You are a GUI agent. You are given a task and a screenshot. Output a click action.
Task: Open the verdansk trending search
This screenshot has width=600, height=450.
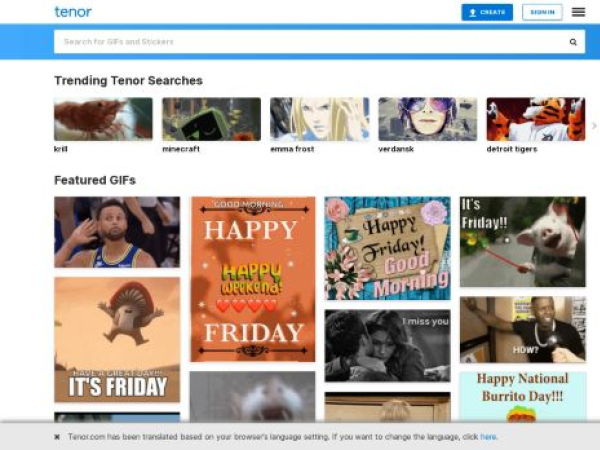(427, 119)
